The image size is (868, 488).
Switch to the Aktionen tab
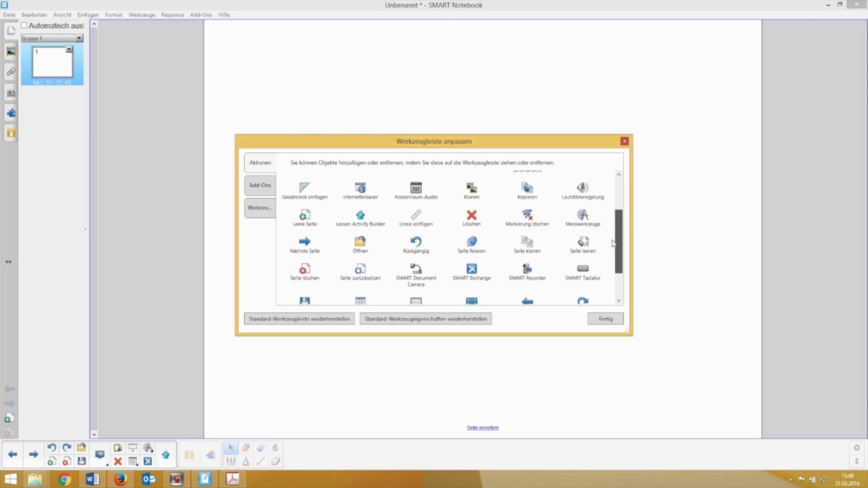[260, 163]
